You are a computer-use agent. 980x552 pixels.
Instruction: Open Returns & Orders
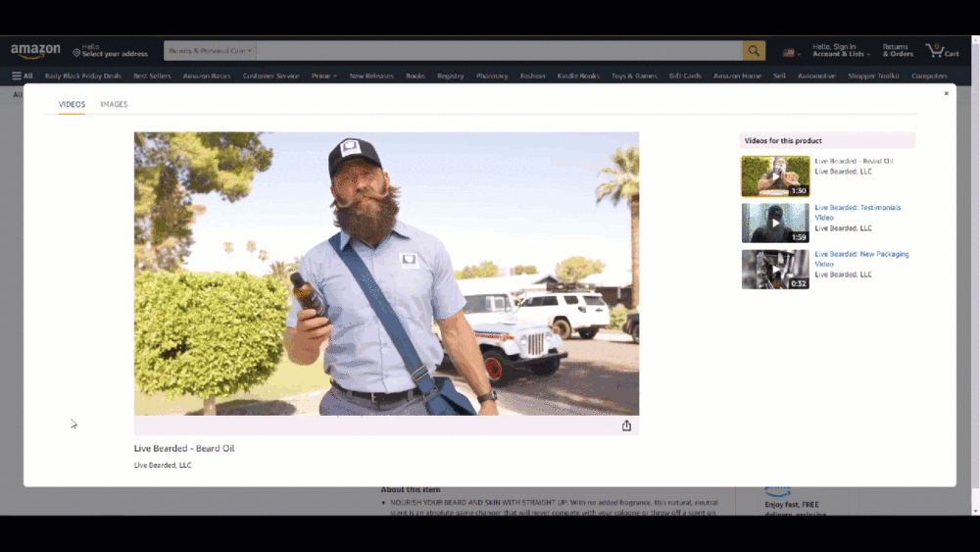pyautogui.click(x=898, y=51)
